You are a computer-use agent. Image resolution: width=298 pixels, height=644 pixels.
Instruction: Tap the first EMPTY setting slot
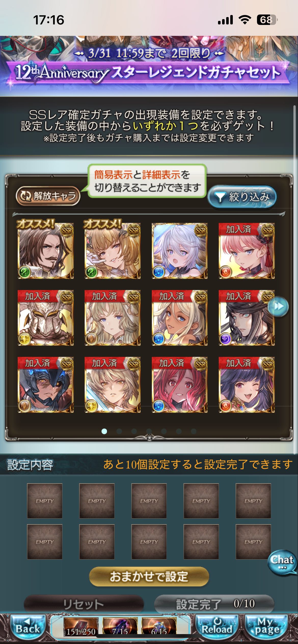tap(45, 501)
